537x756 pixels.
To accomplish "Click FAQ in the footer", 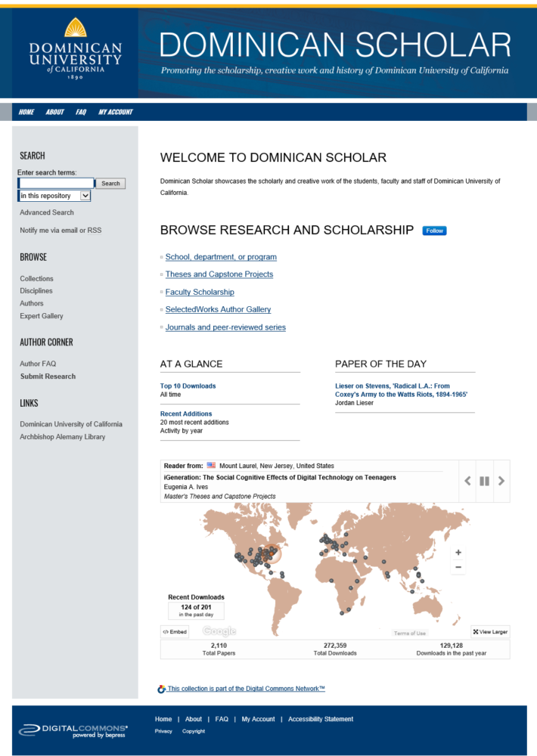I will pyautogui.click(x=222, y=719).
